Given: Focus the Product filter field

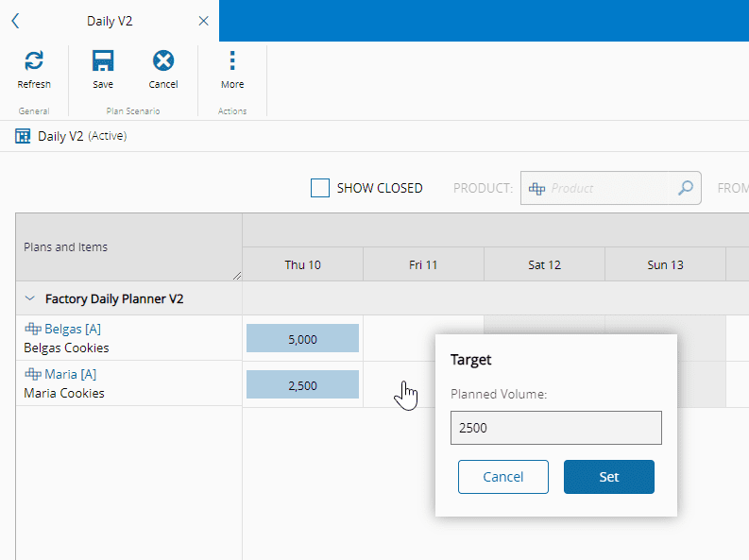Looking at the screenshot, I should [609, 188].
